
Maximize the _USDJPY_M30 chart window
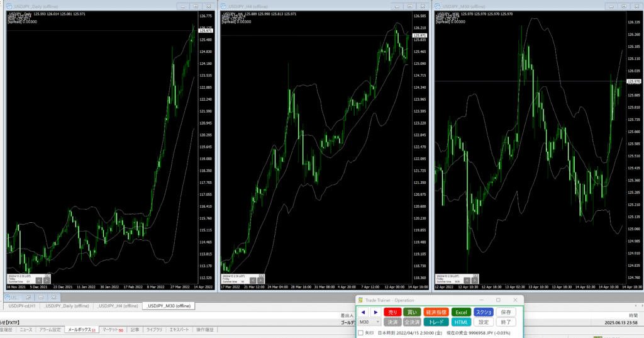[x=624, y=6]
